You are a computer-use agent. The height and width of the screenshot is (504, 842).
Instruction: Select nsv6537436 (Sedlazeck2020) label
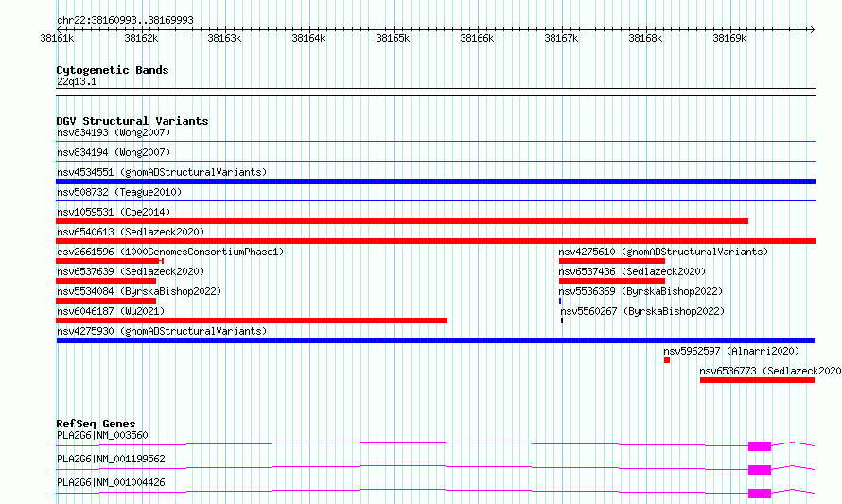[x=632, y=271]
